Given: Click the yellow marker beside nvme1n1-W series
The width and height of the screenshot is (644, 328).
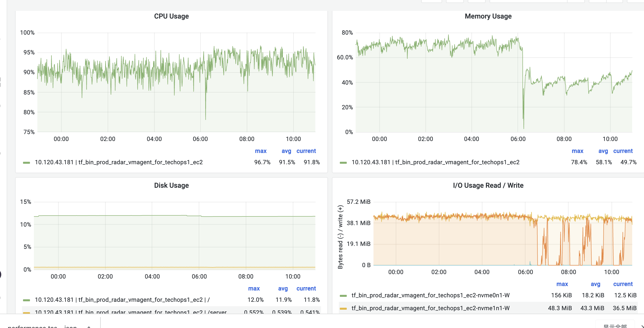Looking at the screenshot, I should tap(343, 308).
